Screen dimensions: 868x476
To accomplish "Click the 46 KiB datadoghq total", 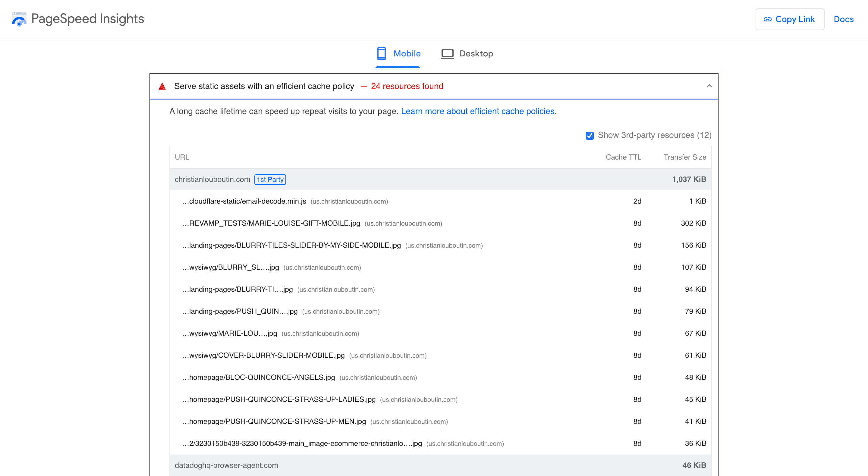I will [694, 465].
